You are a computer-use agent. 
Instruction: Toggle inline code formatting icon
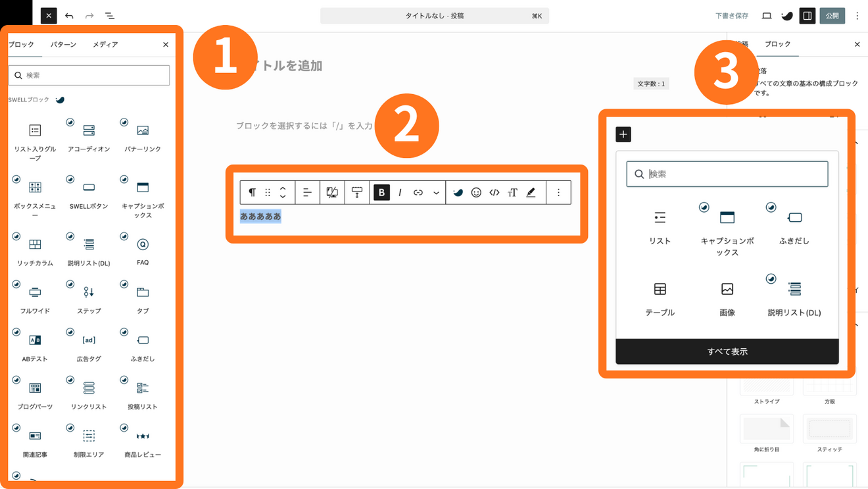(x=494, y=192)
